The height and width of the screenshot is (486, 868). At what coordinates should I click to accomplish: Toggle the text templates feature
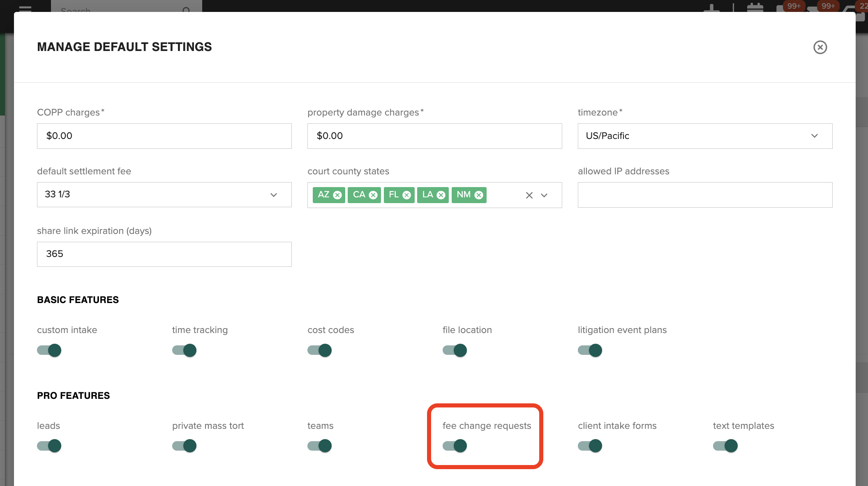pyautogui.click(x=725, y=446)
